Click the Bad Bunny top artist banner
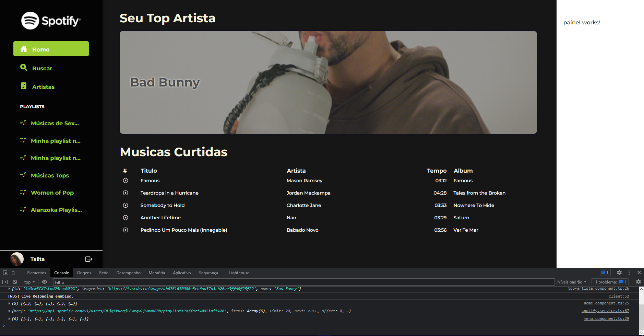Image resolution: width=644 pixels, height=336 pixels. click(x=328, y=82)
